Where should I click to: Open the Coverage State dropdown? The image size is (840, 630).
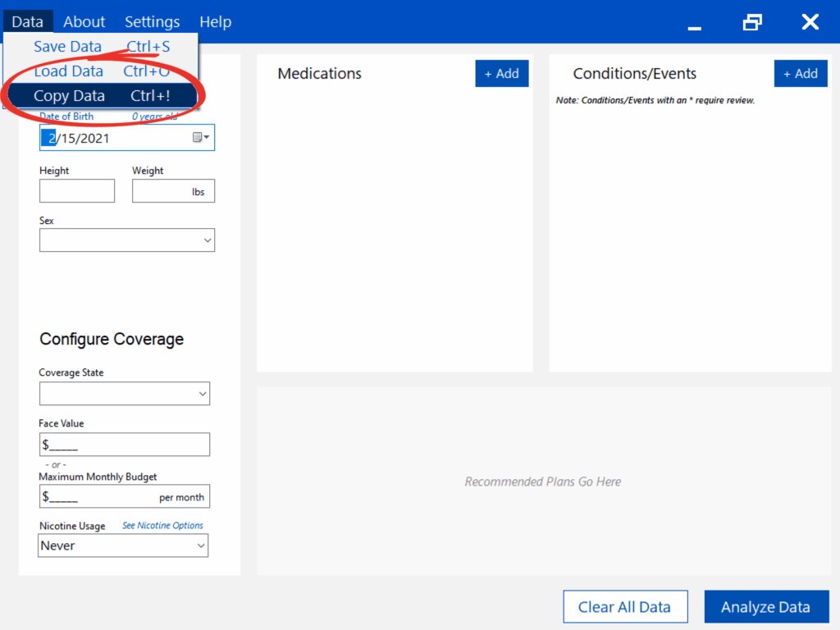[x=124, y=394]
